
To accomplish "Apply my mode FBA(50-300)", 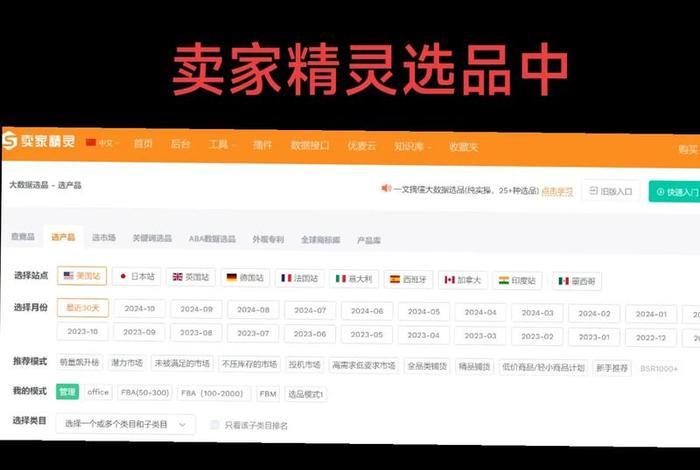I will tap(145, 393).
